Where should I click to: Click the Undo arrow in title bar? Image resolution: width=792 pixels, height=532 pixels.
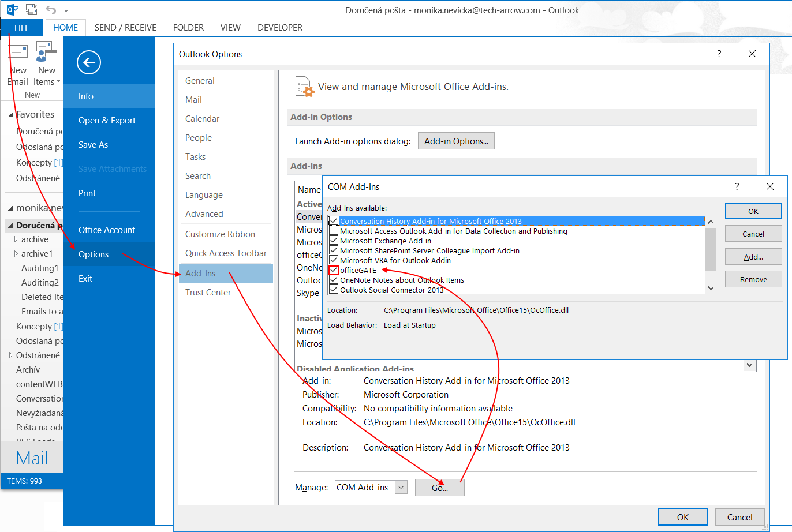(x=51, y=10)
